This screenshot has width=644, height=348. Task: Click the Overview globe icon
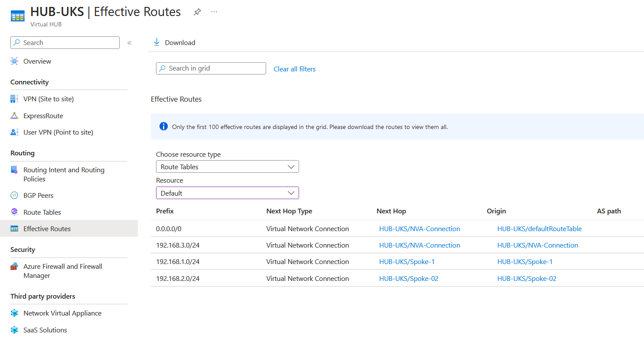pos(14,61)
